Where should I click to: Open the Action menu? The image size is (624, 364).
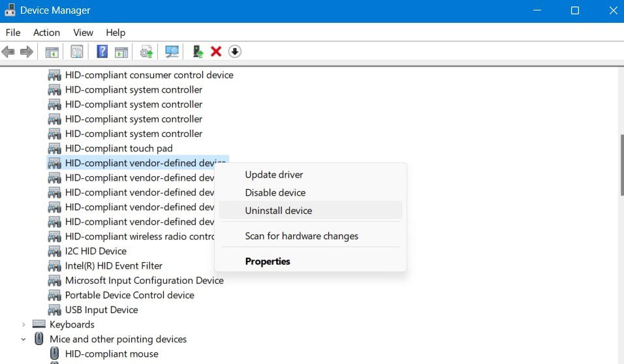pos(46,33)
